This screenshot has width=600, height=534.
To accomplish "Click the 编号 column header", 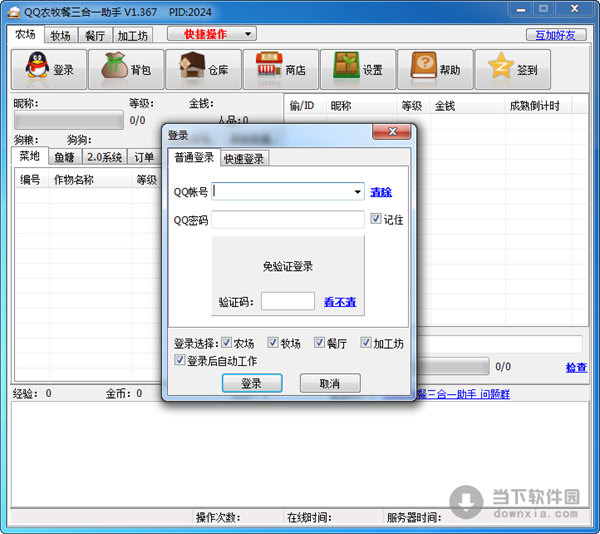I will click(x=32, y=179).
